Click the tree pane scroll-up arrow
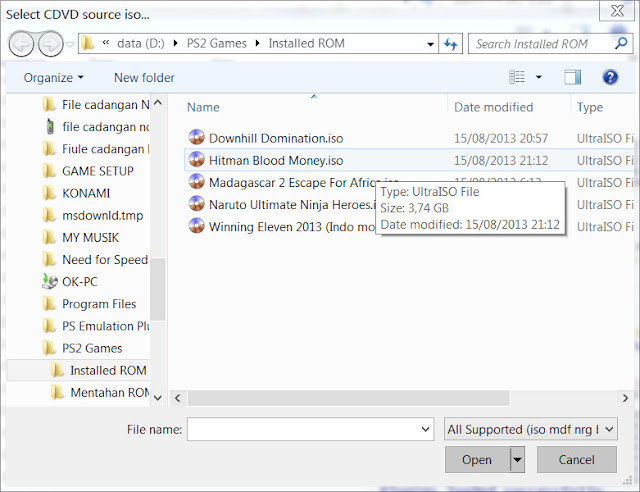Screen dimensions: 640x492 pyautogui.click(x=158, y=102)
